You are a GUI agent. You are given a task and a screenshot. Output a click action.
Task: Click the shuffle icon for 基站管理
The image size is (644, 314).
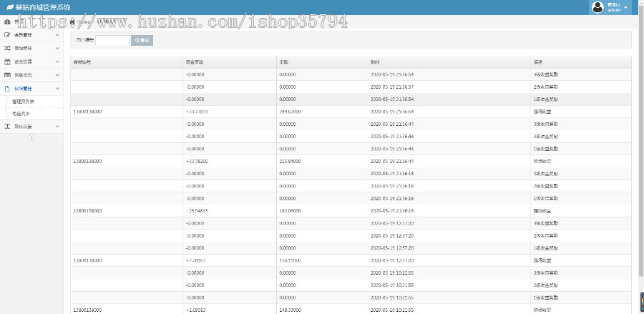pos(7,49)
